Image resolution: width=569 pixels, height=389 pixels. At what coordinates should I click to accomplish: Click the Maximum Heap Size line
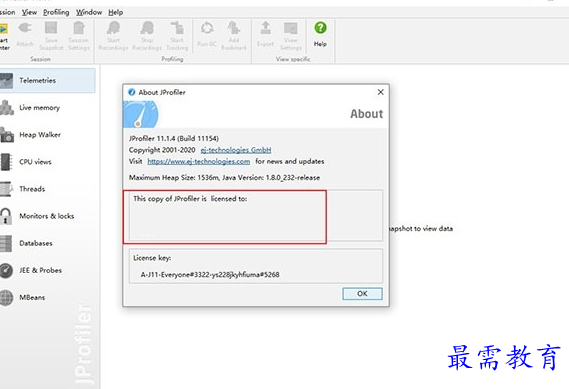coord(225,177)
